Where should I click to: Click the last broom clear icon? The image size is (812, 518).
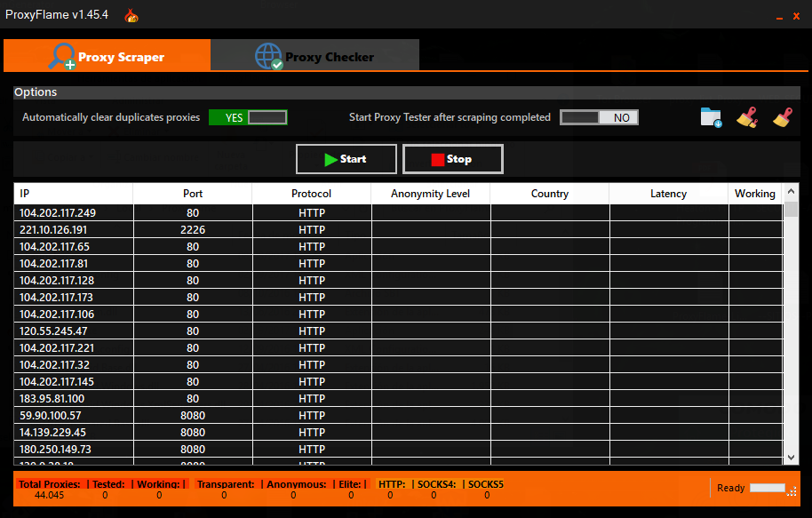(783, 117)
